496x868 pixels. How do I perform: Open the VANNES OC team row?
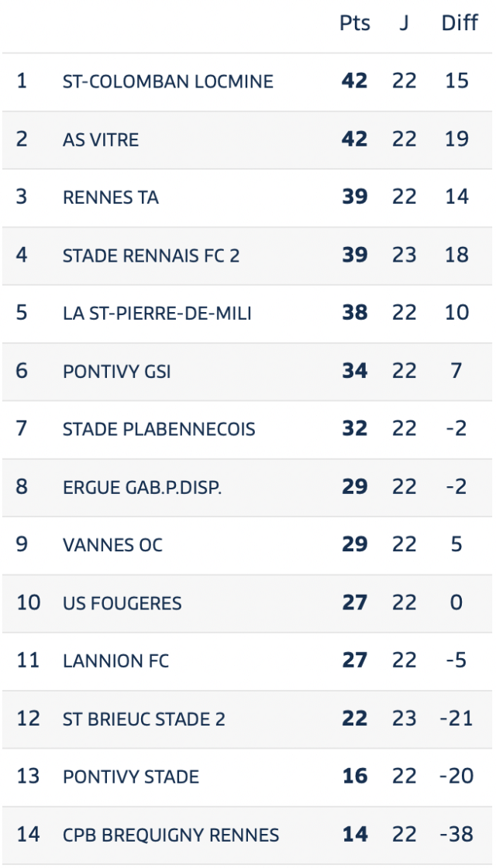(247, 545)
